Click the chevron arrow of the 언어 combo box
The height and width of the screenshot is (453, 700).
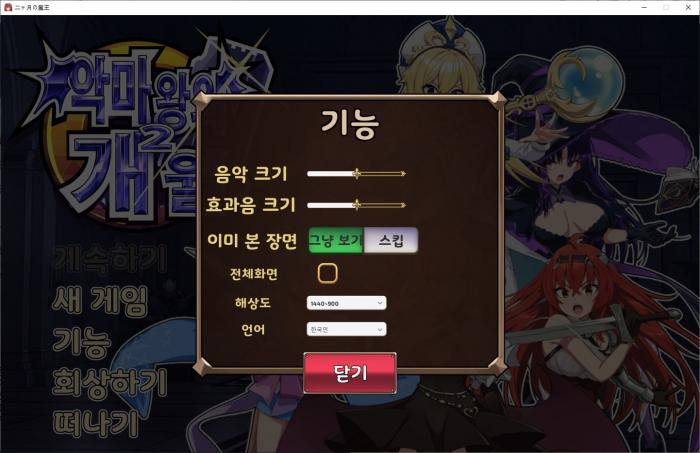[380, 329]
